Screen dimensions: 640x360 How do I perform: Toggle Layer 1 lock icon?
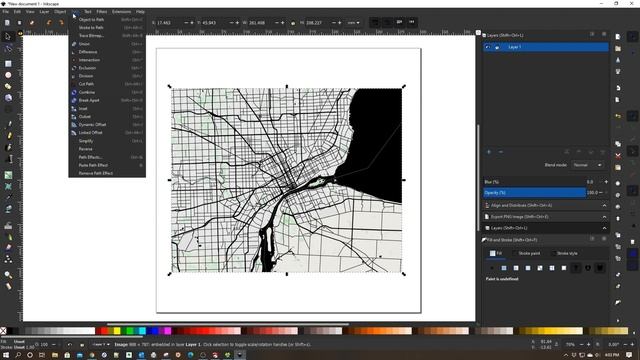pyautogui.click(x=497, y=47)
